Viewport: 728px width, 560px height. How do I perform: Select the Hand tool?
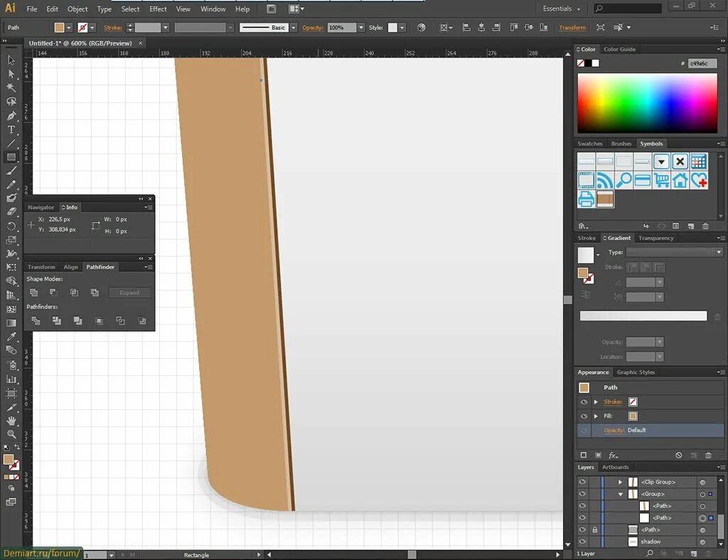coord(11,421)
